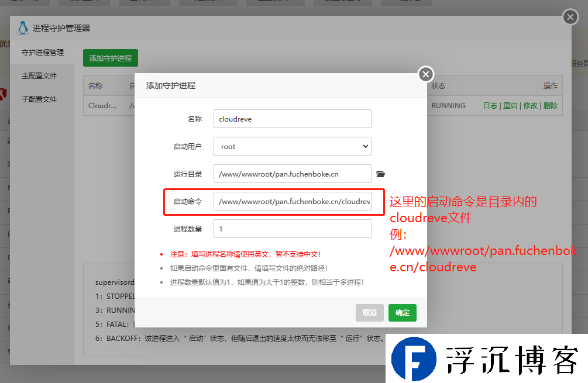Open the 日志 link for the Cloudr... process
This screenshot has height=383, width=588.
click(490, 106)
